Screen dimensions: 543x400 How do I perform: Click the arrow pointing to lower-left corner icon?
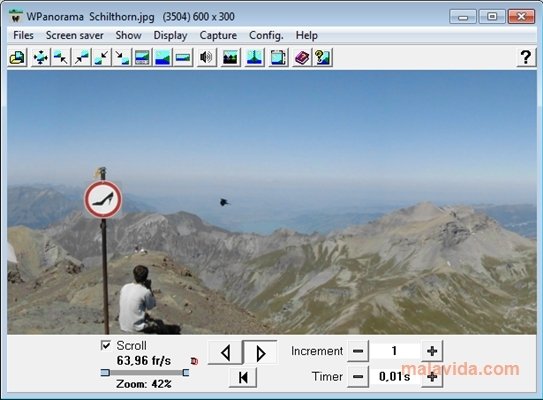[x=101, y=57]
